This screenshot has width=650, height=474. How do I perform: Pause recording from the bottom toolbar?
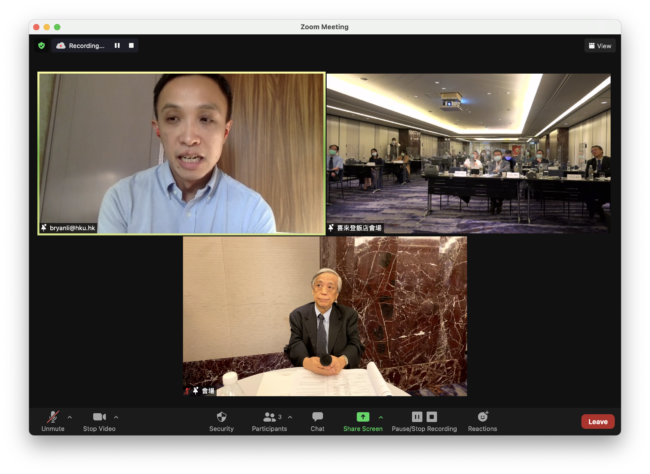pos(417,417)
